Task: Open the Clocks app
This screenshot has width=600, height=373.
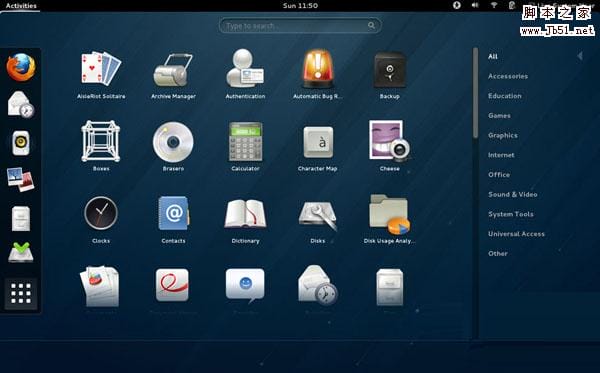Action: point(101,219)
